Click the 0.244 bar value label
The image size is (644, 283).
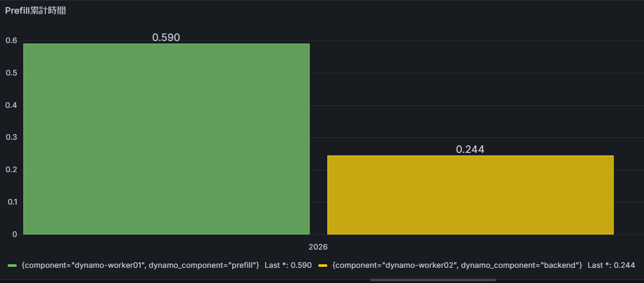[470, 149]
